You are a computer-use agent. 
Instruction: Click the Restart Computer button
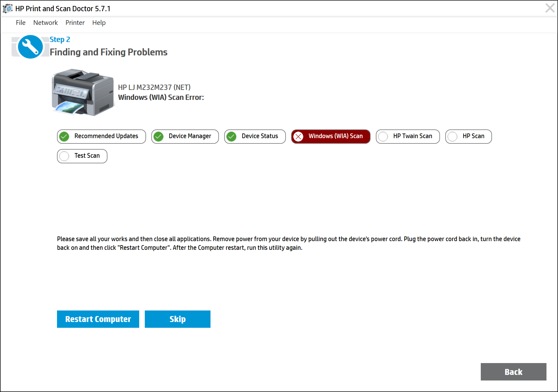98,319
